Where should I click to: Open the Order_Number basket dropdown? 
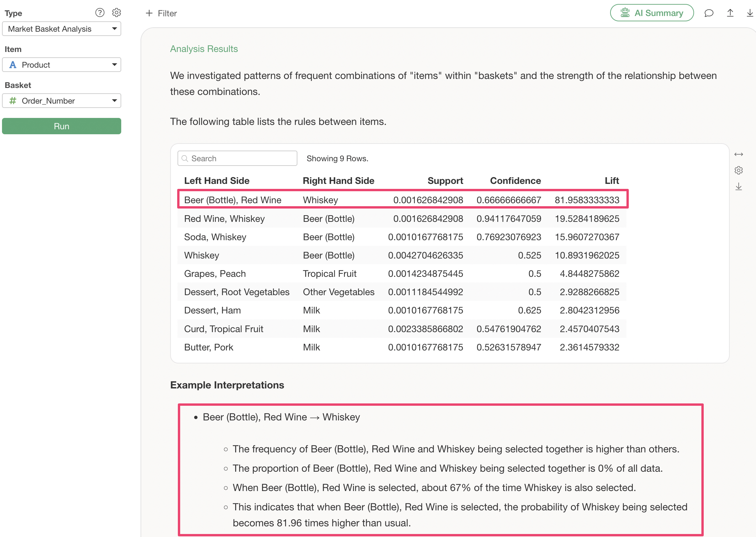click(62, 101)
